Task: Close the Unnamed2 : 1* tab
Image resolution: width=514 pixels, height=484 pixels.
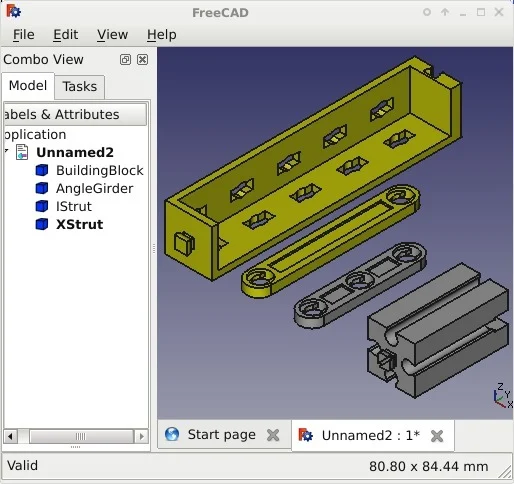Action: [x=437, y=436]
